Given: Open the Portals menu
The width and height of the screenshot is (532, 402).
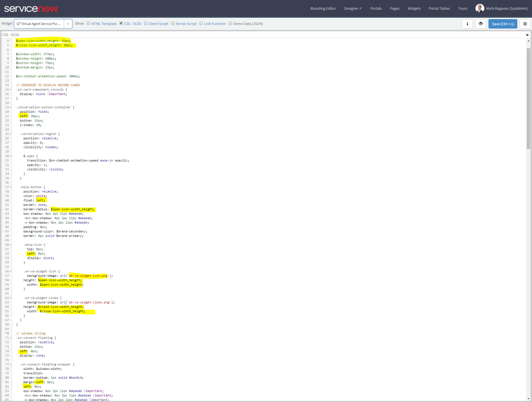Looking at the screenshot, I should tap(376, 8).
